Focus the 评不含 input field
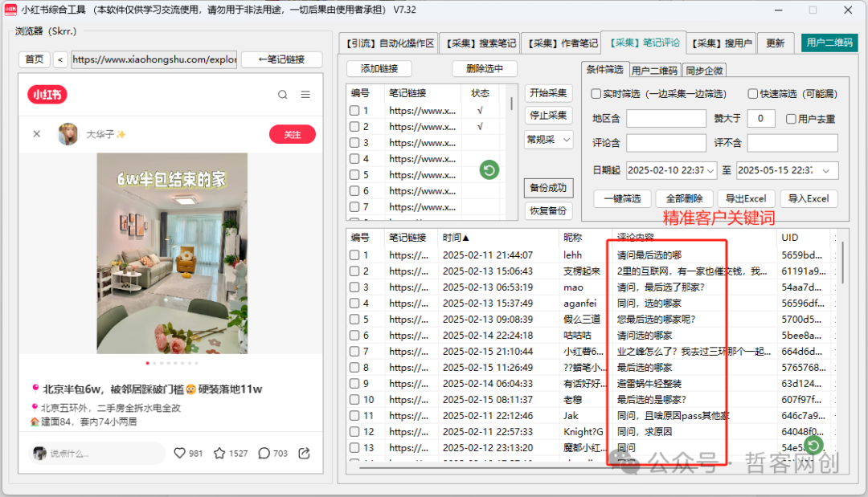The image size is (868, 497). [792, 143]
